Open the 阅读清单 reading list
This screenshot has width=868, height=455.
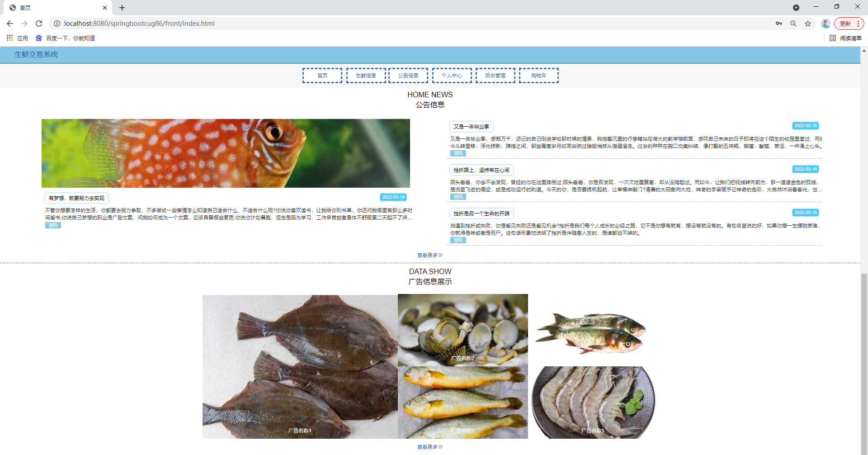coord(846,38)
